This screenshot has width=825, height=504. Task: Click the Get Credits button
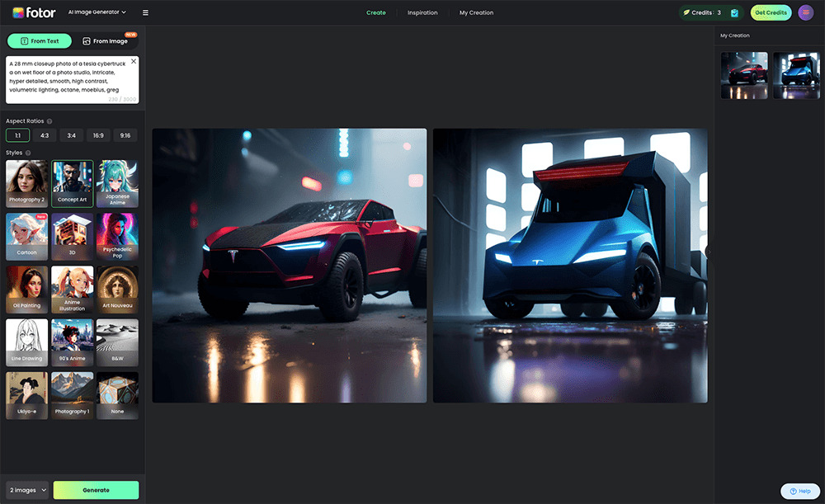point(771,12)
